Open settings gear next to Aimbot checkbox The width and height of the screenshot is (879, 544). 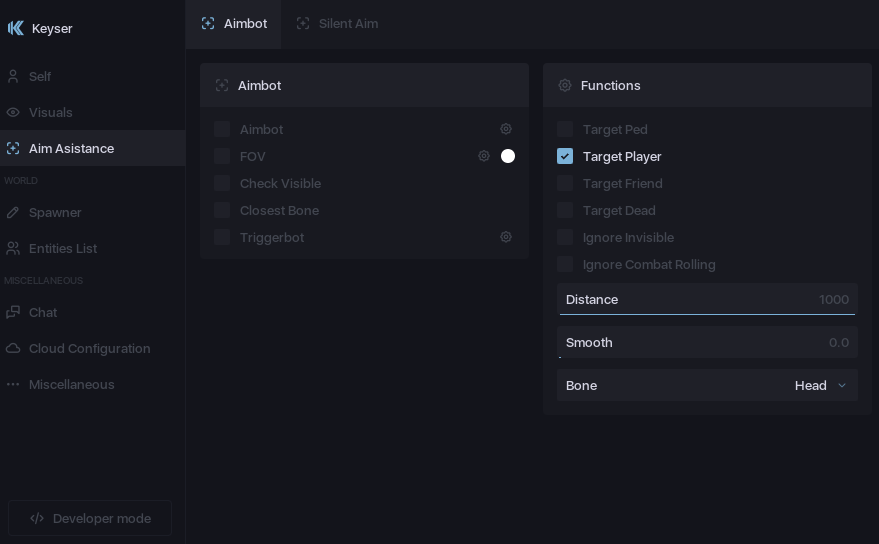coord(506,129)
